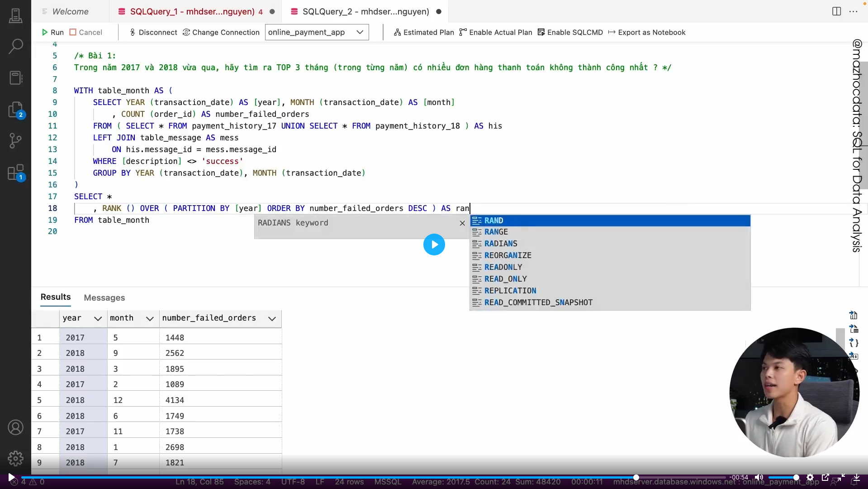Enable Actual Plan for query
This screenshot has width=868, height=489.
point(495,32)
